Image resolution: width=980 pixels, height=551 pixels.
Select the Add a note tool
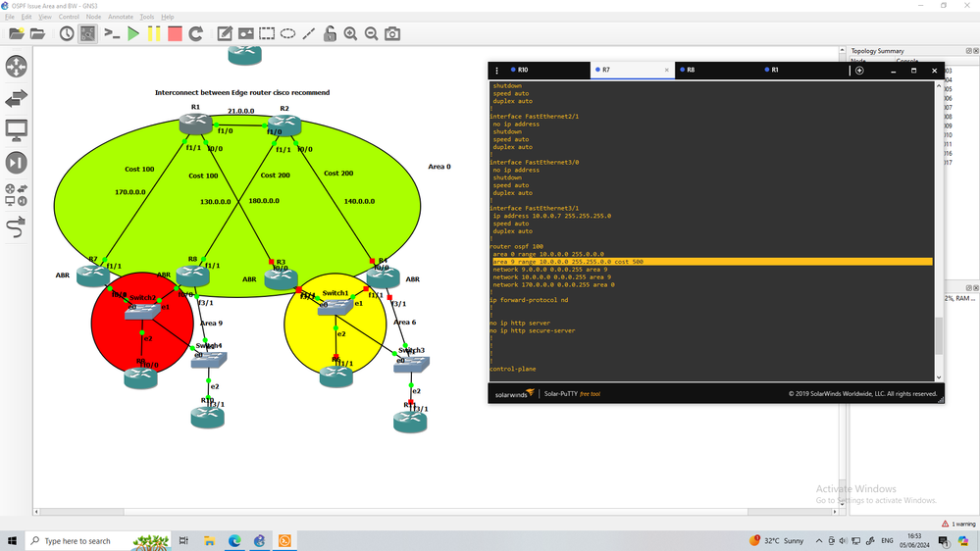(225, 33)
